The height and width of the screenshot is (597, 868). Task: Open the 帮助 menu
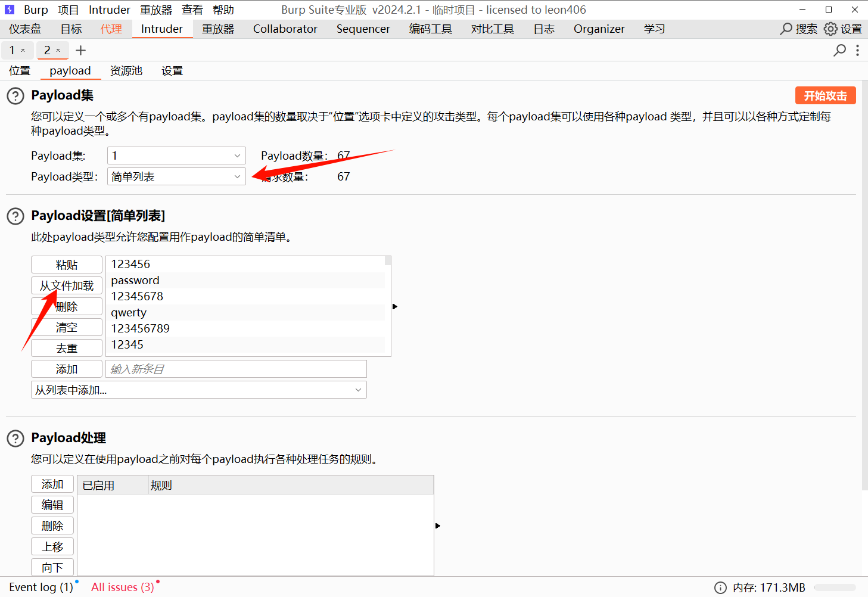(223, 10)
